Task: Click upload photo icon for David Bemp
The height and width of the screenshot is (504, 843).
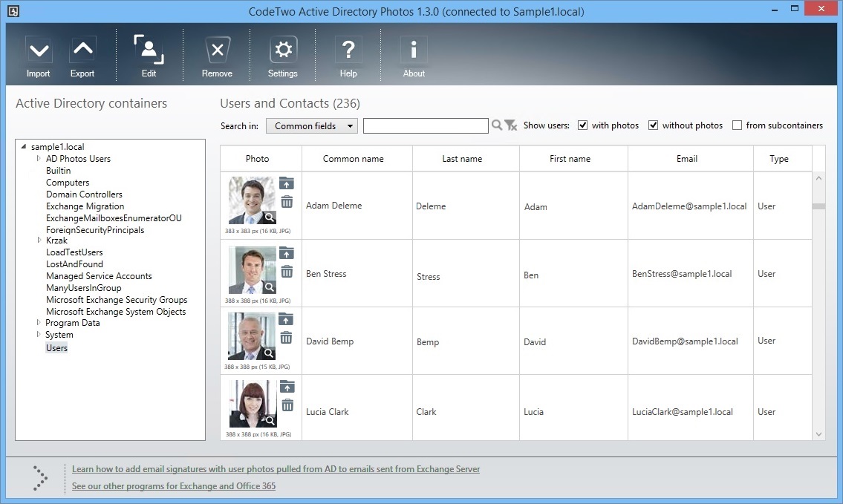Action: click(286, 320)
